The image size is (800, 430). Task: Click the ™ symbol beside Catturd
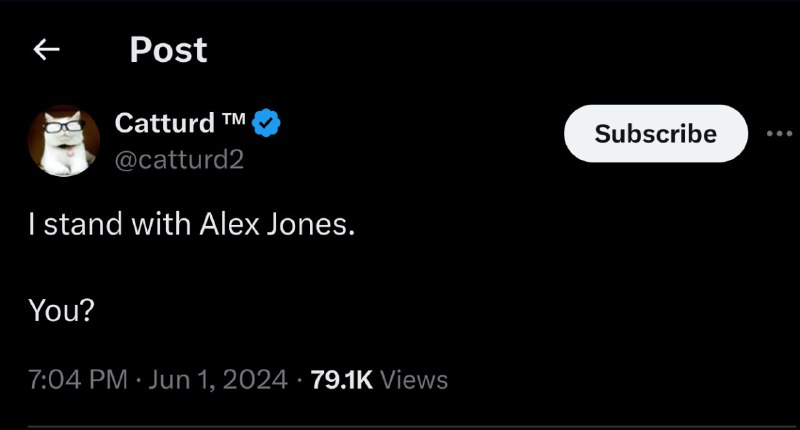pyautogui.click(x=234, y=119)
